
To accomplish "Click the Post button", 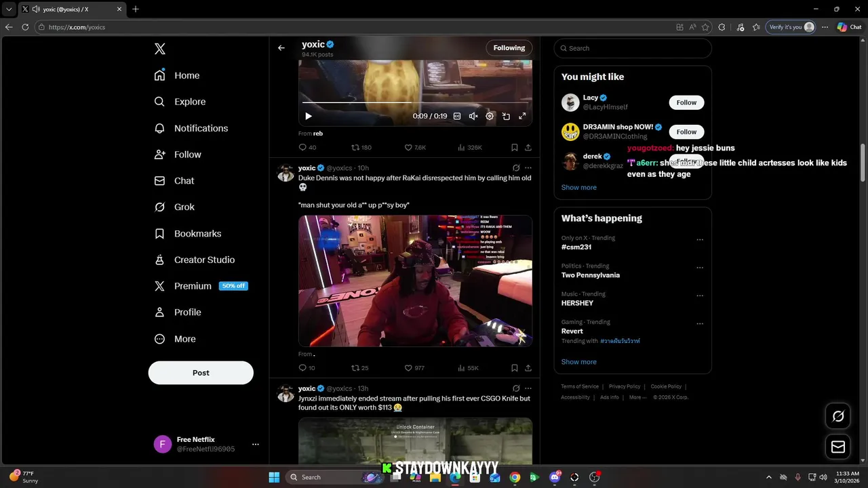I will [x=201, y=373].
